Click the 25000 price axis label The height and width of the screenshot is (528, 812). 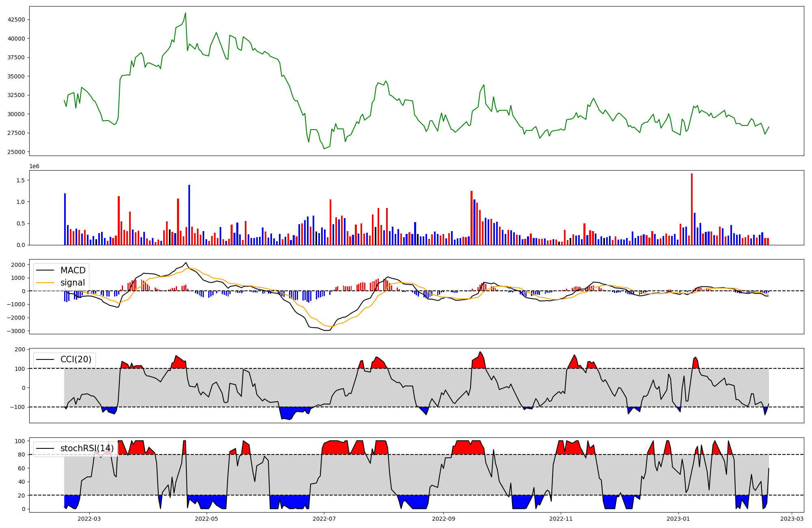(x=17, y=152)
